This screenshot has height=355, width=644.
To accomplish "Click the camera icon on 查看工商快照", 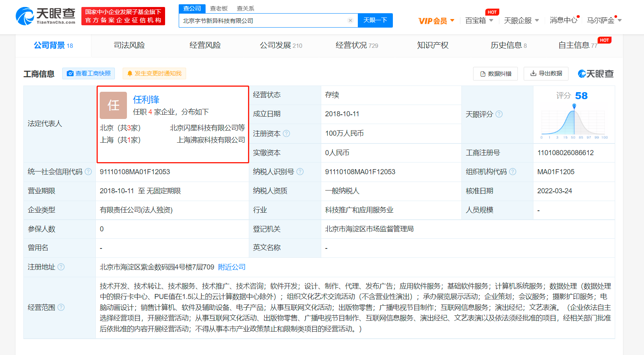I will click(x=70, y=73).
